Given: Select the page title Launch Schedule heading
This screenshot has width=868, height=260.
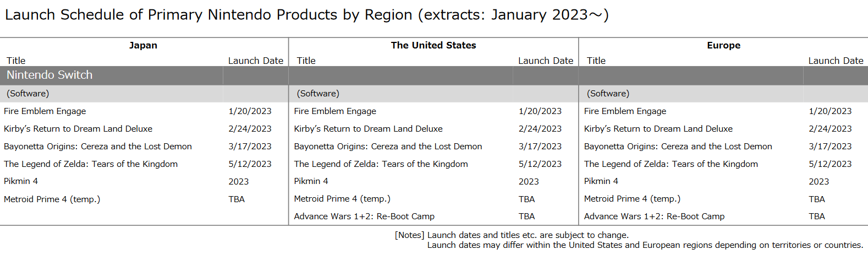Looking at the screenshot, I should click(x=307, y=15).
